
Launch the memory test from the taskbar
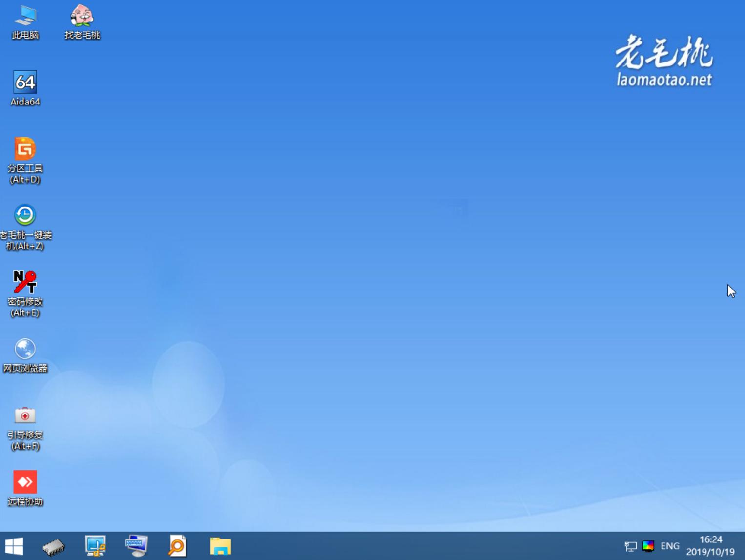[x=54, y=546]
